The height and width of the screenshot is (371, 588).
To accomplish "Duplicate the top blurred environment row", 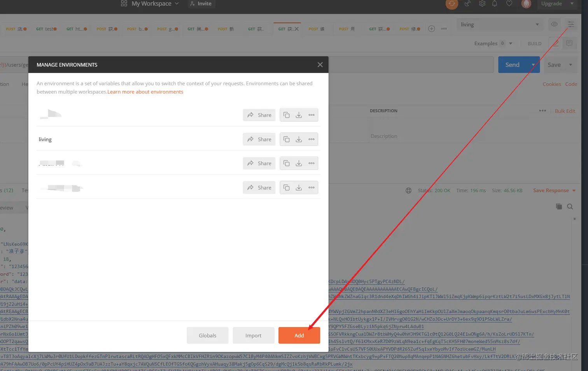I will point(287,115).
